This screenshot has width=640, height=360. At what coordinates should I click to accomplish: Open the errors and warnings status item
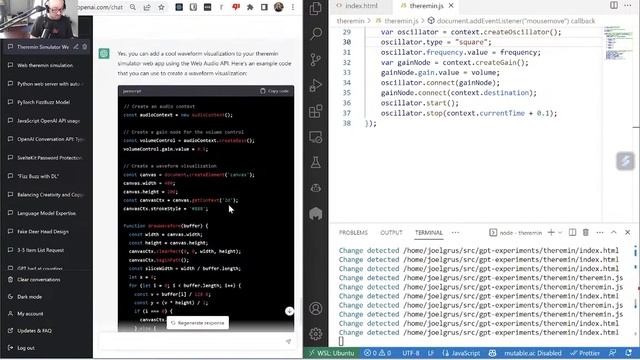pyautogui.click(x=377, y=353)
